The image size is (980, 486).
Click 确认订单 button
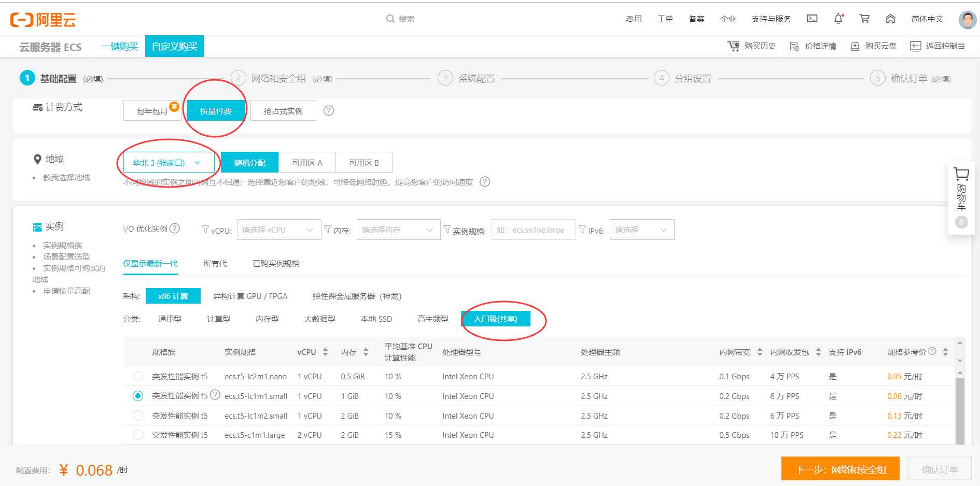point(940,469)
